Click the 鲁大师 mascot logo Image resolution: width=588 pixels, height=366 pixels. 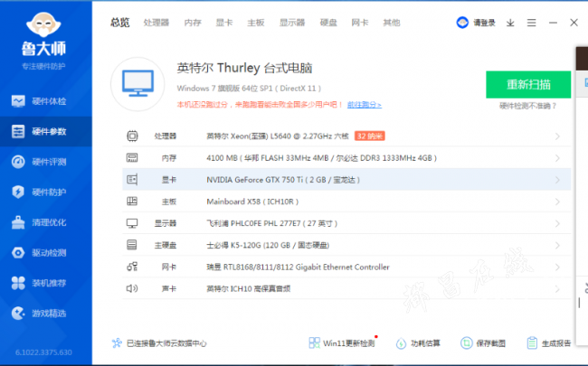(43, 24)
